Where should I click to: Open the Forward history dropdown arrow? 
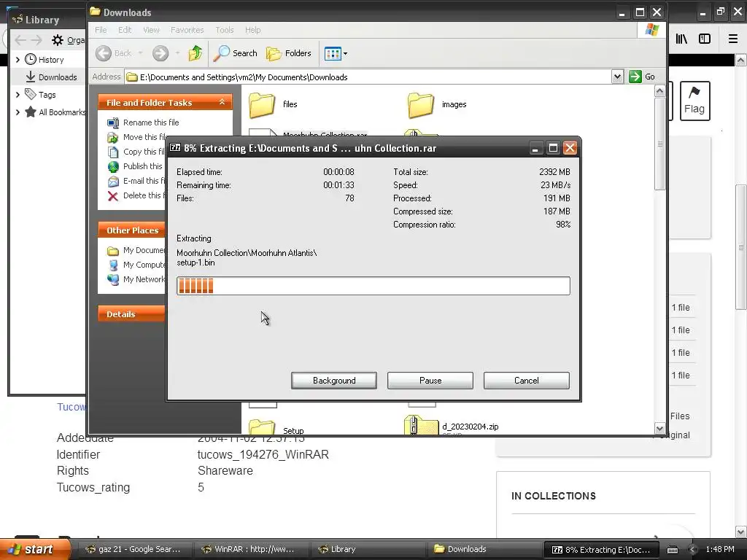click(177, 53)
